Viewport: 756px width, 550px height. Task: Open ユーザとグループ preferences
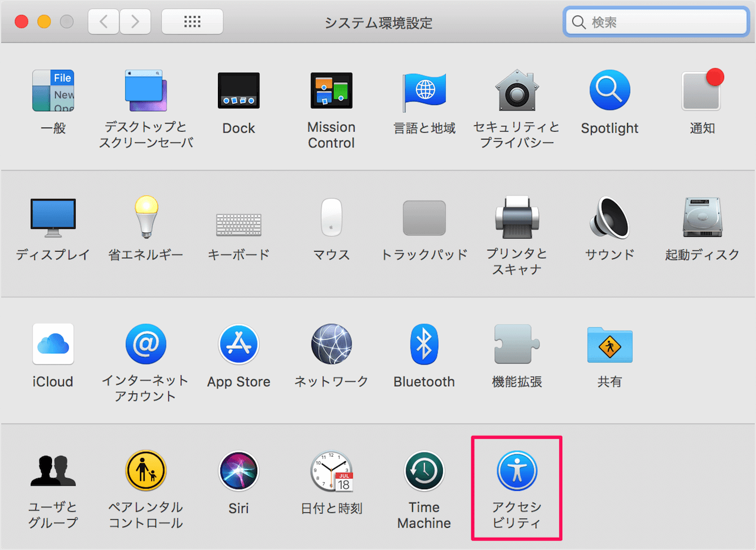click(53, 470)
